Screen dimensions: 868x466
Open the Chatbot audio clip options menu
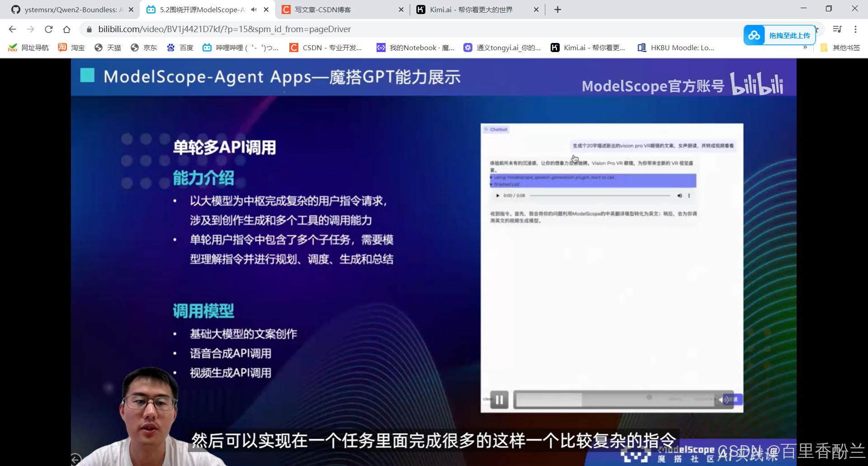point(689,196)
